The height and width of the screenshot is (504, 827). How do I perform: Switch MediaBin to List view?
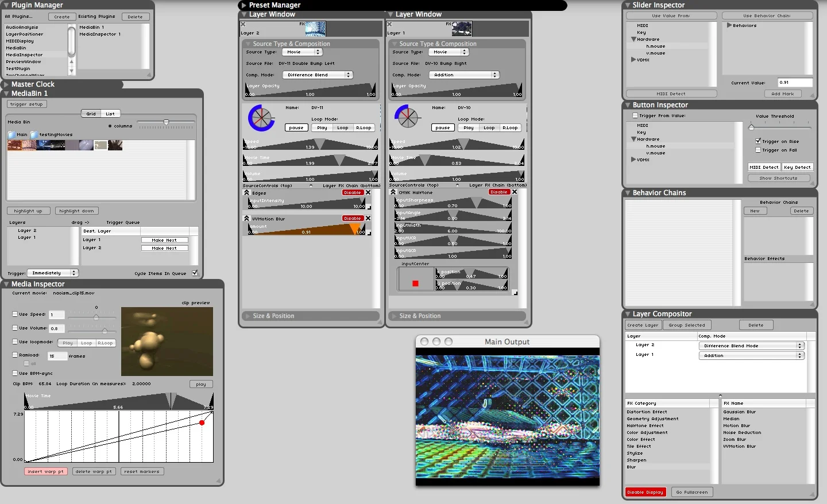click(x=110, y=113)
